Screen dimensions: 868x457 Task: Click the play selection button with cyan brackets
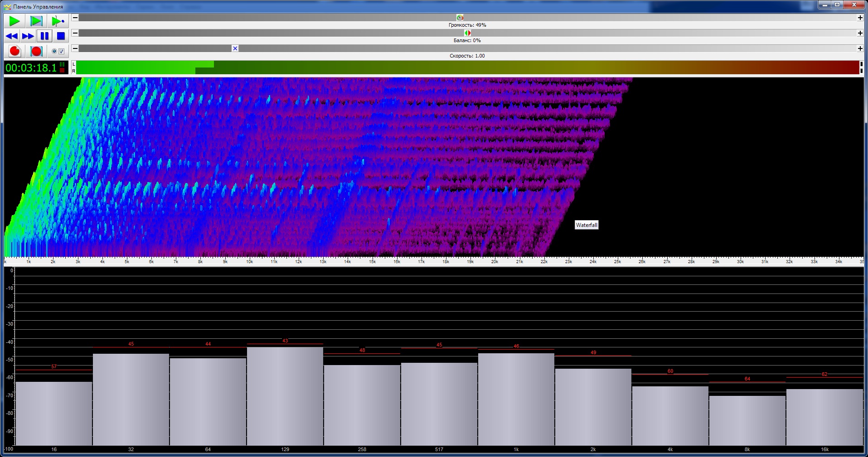pyautogui.click(x=36, y=21)
